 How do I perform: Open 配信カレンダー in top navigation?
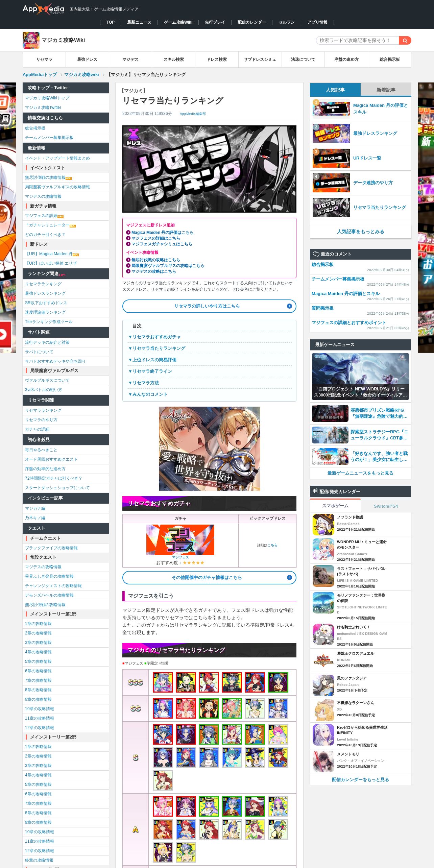[252, 22]
